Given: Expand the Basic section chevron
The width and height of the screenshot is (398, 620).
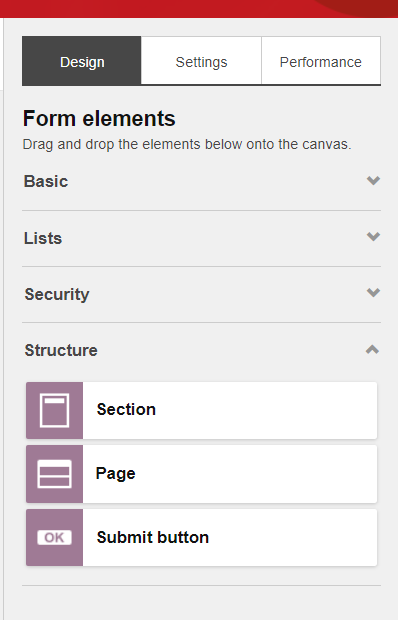Looking at the screenshot, I should (x=373, y=181).
